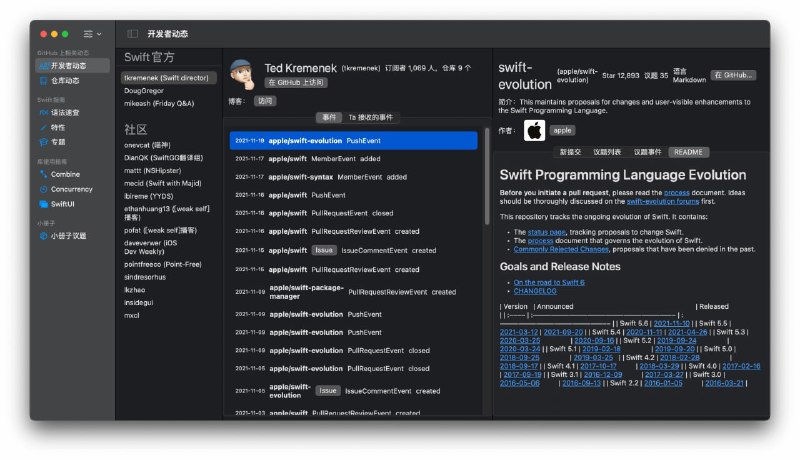Viewport: 800px width, 460px height.
Task: Open the list-style dropdown in title bar
Action: click(92, 34)
